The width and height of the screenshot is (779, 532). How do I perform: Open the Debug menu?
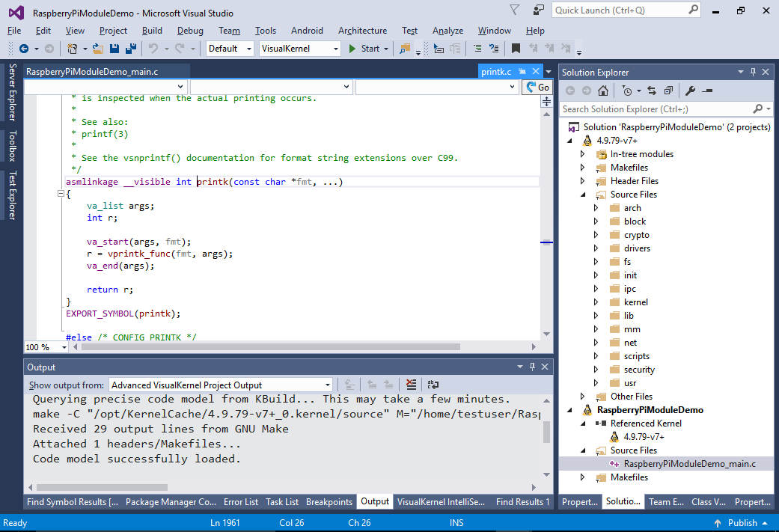(190, 31)
